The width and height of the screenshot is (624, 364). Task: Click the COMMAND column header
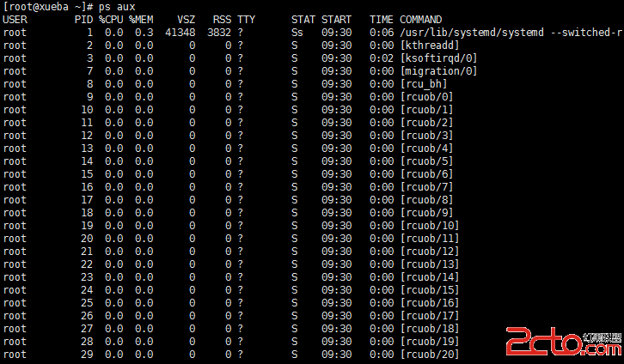[420, 20]
